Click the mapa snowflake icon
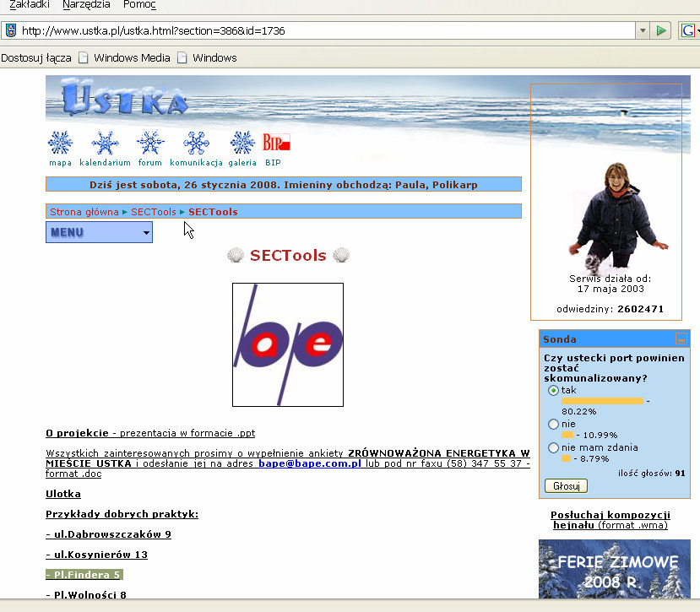The height and width of the screenshot is (612, 700). [60, 143]
